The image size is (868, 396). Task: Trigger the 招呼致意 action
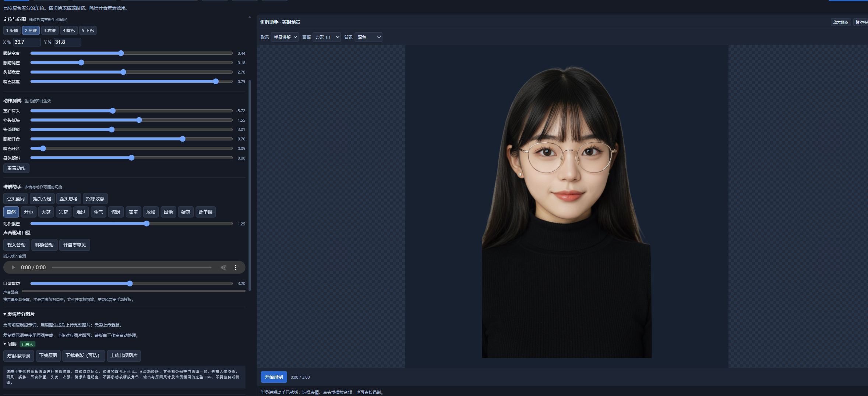point(95,199)
